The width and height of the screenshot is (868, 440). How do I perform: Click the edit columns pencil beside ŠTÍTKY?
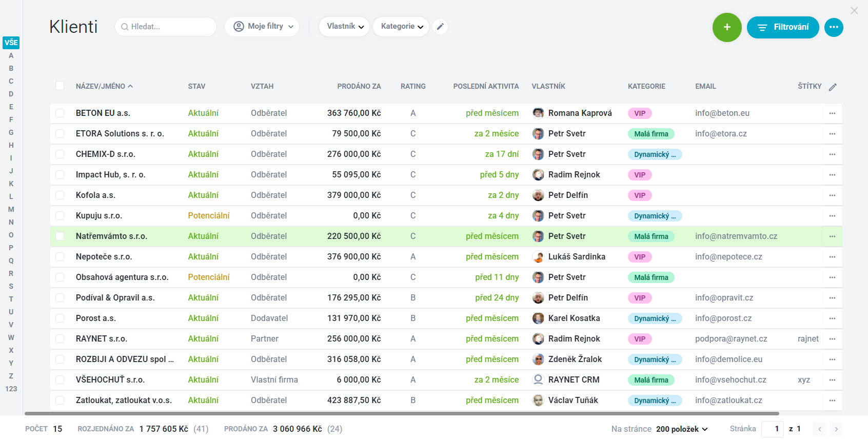coord(833,87)
